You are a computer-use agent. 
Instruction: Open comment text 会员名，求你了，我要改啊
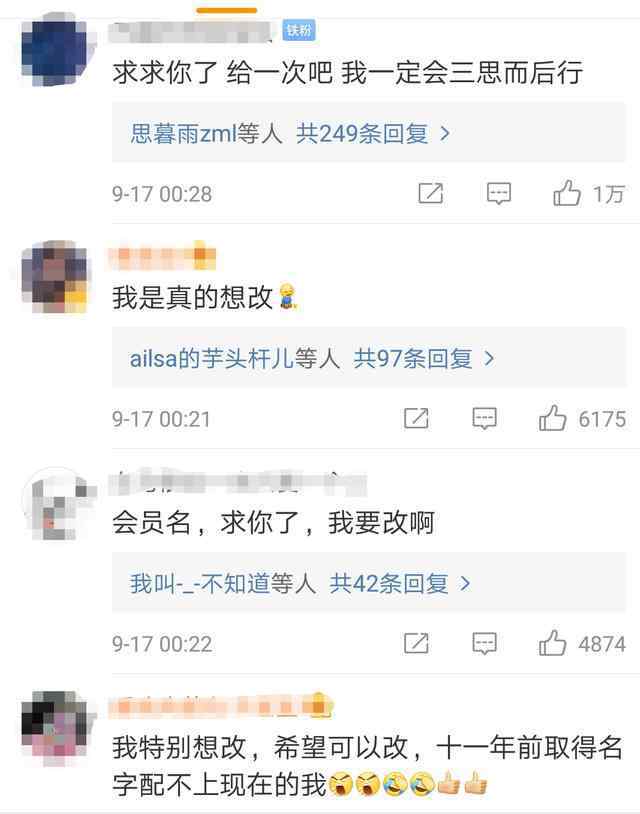(x=274, y=522)
